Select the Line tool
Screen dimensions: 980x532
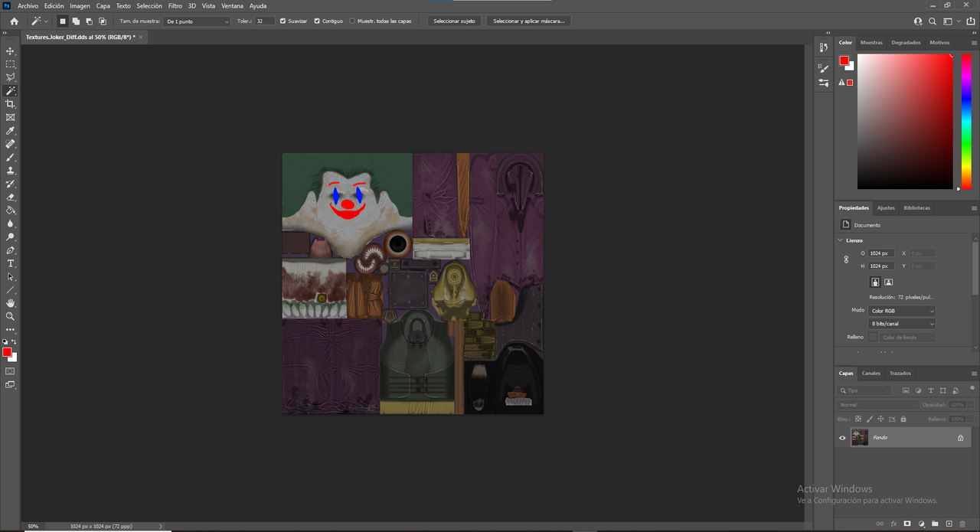(x=10, y=290)
